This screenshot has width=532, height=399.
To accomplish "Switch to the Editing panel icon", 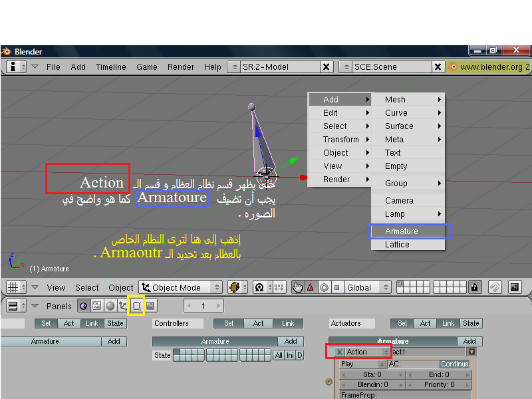I will pyautogui.click(x=136, y=306).
